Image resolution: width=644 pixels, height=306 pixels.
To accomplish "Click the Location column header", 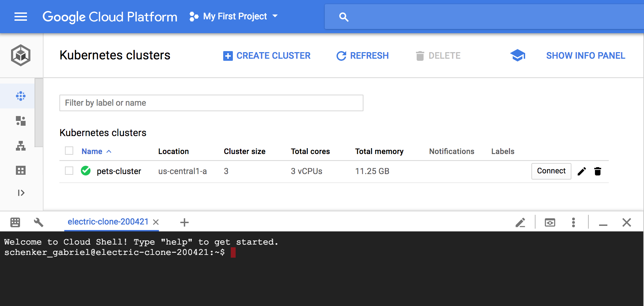I will click(173, 151).
